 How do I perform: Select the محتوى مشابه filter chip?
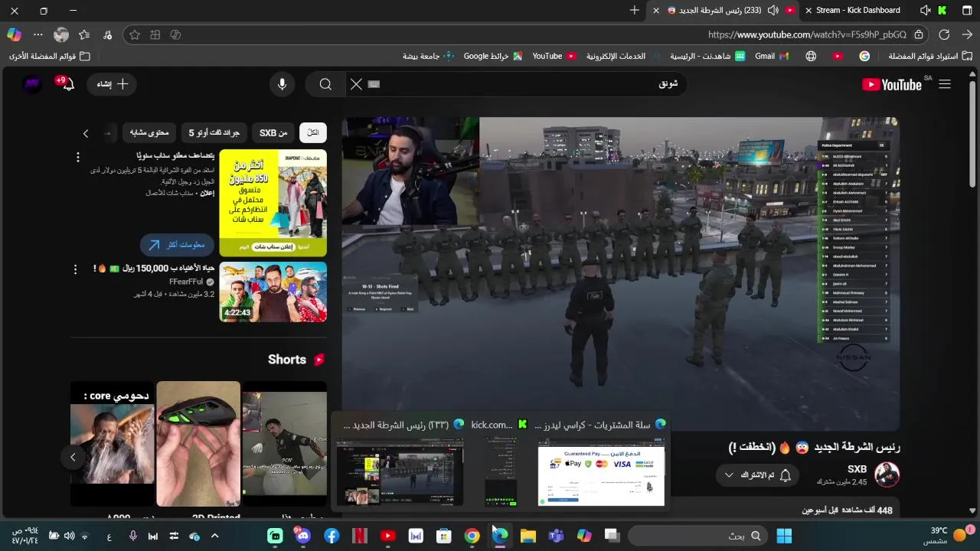(149, 132)
